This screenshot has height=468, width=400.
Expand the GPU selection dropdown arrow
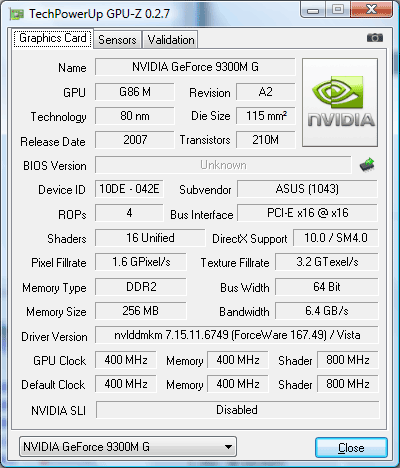pyautogui.click(x=228, y=447)
